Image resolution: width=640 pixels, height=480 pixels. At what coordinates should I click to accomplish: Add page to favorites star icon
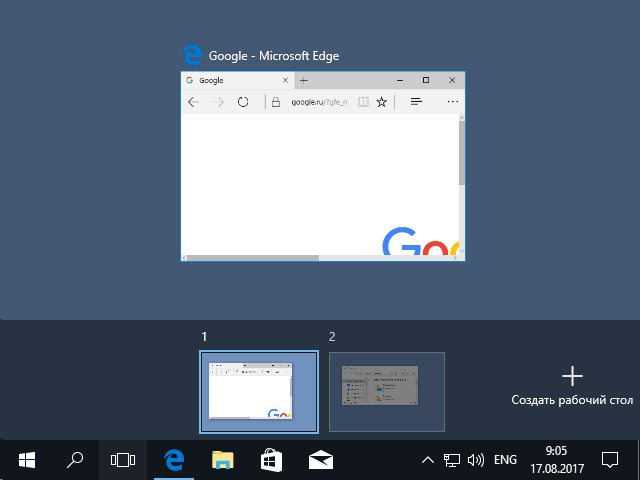click(382, 102)
